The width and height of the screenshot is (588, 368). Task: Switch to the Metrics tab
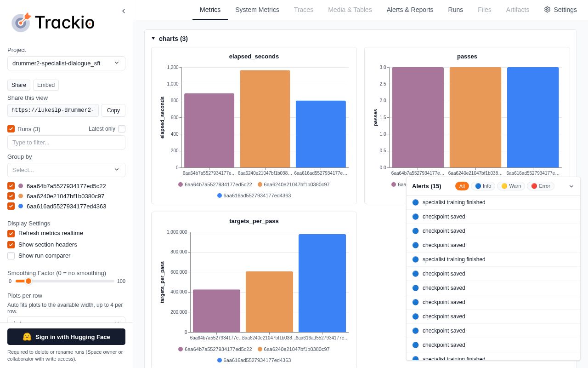pyautogui.click(x=210, y=10)
